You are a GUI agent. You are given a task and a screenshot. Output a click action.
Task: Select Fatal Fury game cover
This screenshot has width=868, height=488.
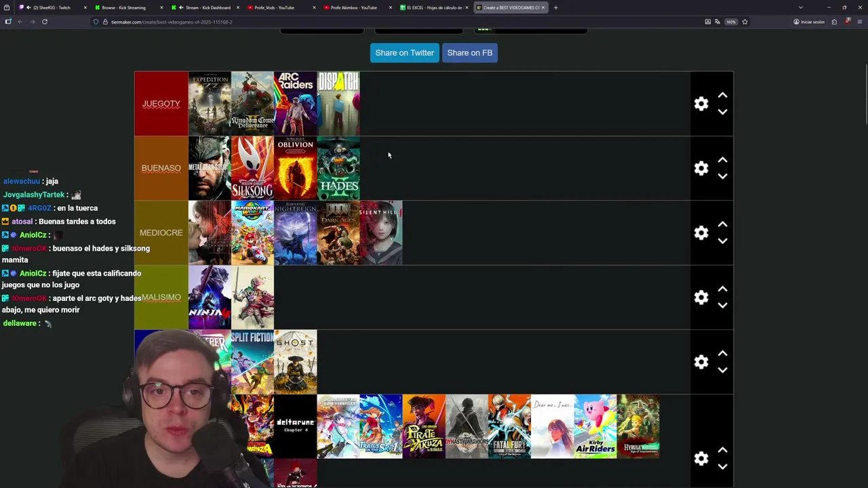tap(509, 426)
